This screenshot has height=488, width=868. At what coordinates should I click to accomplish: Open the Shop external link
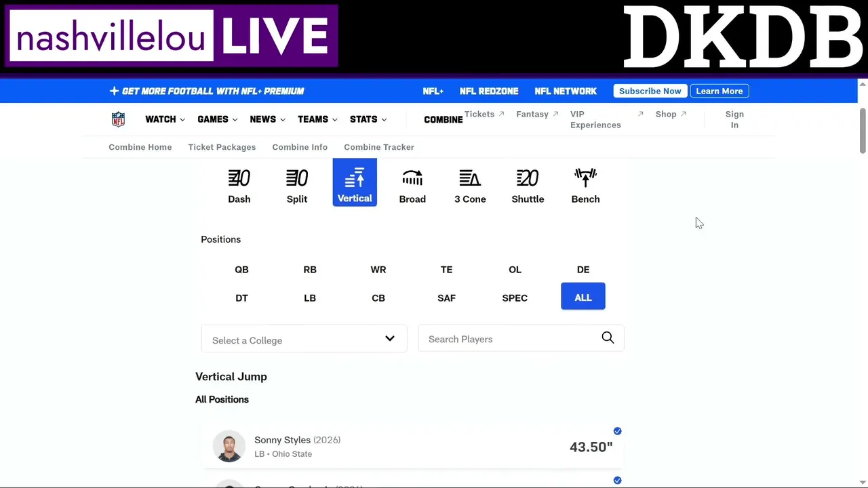[x=671, y=114]
